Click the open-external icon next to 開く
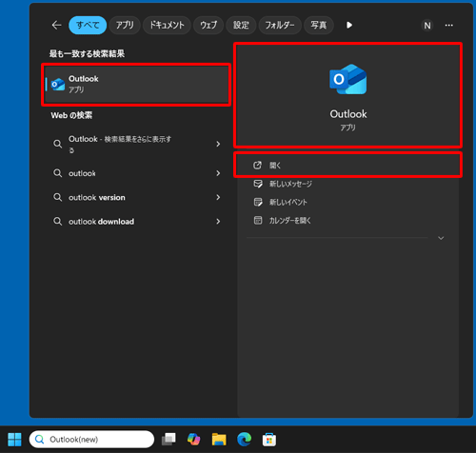Image resolution: width=476 pixels, height=453 pixels. 257,165
